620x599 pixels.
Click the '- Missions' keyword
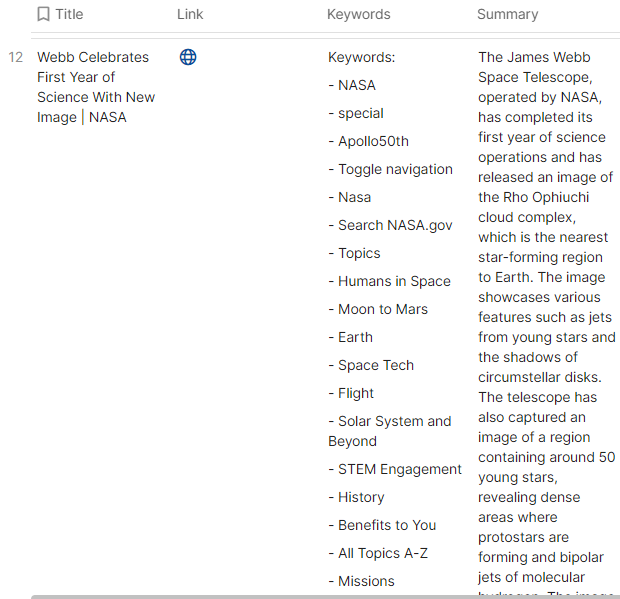[361, 581]
